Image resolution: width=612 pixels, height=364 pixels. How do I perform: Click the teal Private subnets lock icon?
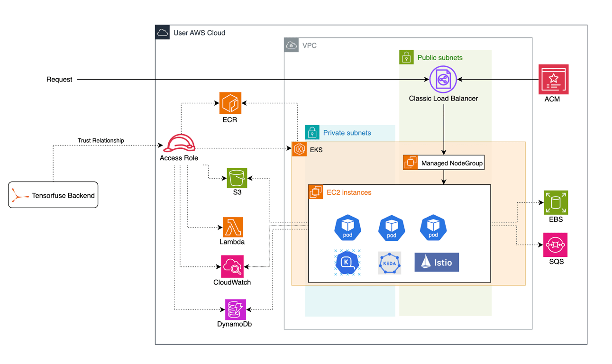pyautogui.click(x=312, y=133)
